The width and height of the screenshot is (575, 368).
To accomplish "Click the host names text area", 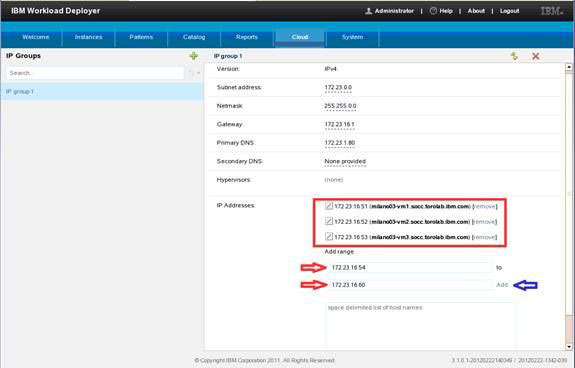I will (421, 325).
